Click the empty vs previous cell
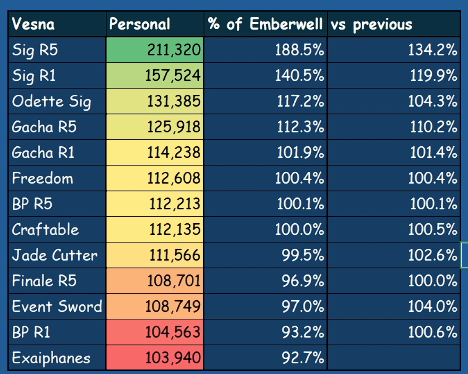 [x=394, y=358]
